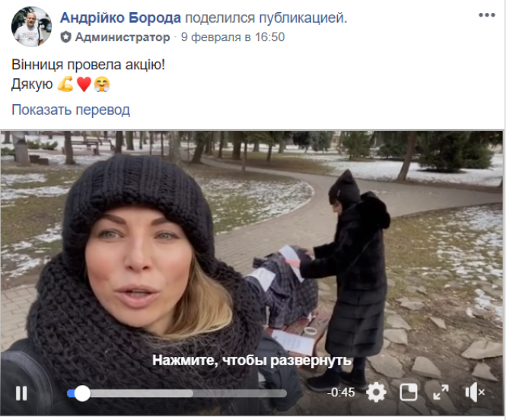Seek to the middle of the video timeline
The height and width of the screenshot is (420, 506).
tap(177, 393)
